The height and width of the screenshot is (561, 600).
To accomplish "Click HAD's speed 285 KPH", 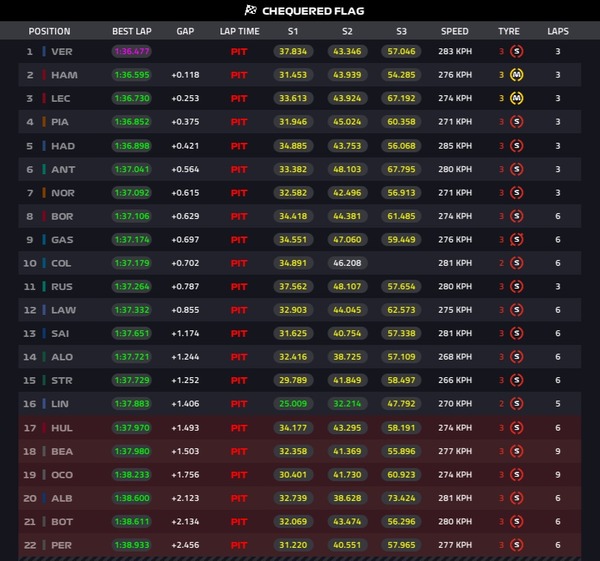I will [455, 146].
